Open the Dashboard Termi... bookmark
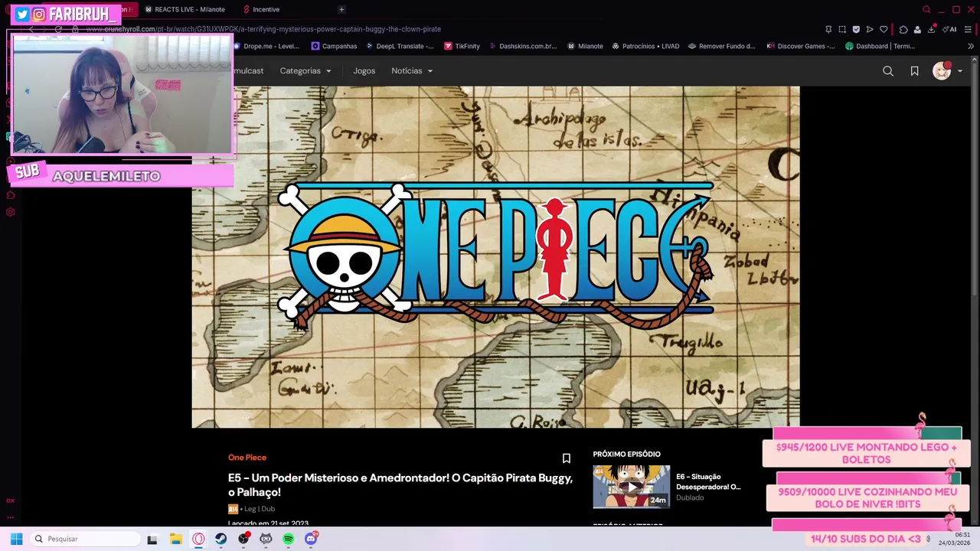 880,46
